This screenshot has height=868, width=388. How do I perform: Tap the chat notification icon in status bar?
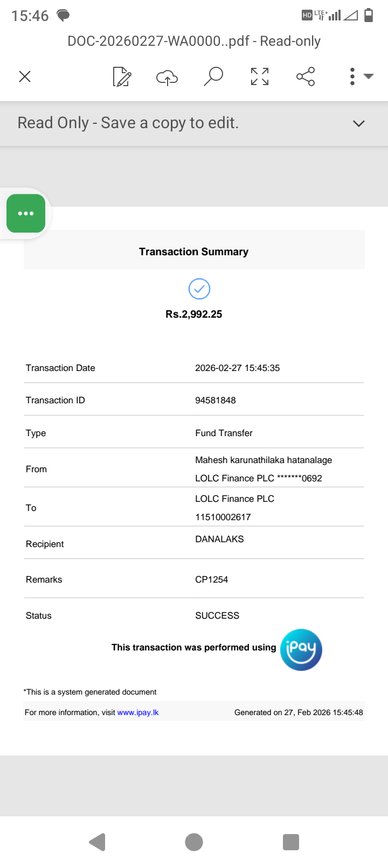(64, 15)
